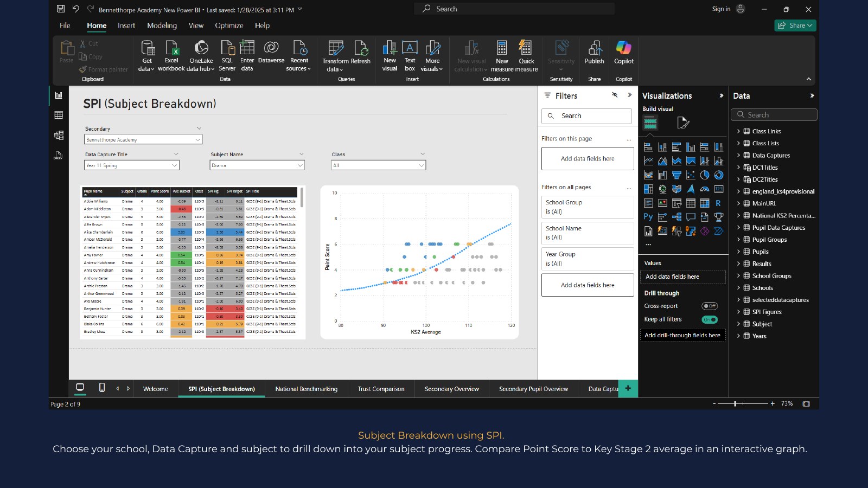Expand the Pupil Data Captures table
The image size is (868, 488).
pos(738,228)
